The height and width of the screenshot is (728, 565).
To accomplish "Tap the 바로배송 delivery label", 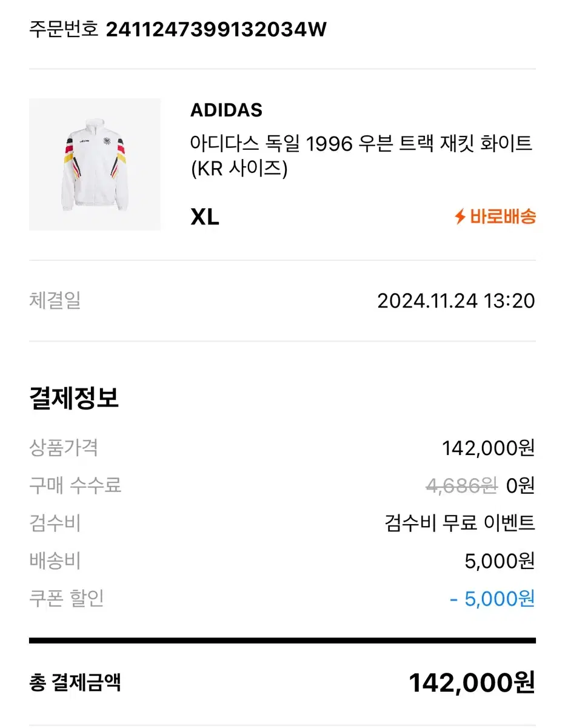I will click(503, 217).
